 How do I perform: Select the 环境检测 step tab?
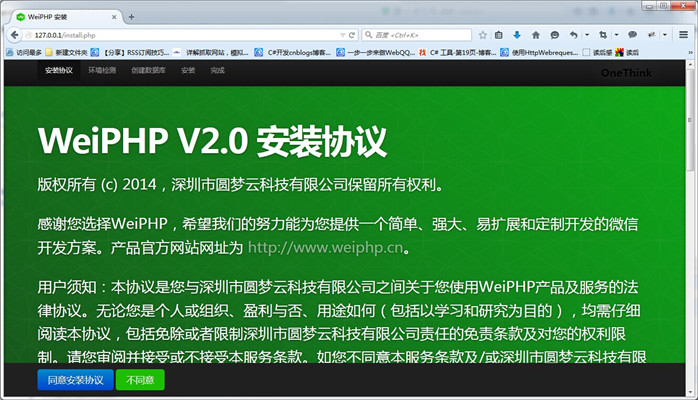coord(102,71)
